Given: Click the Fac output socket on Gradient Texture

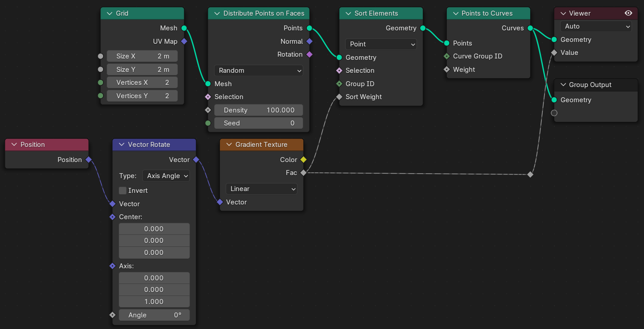Looking at the screenshot, I should (303, 173).
